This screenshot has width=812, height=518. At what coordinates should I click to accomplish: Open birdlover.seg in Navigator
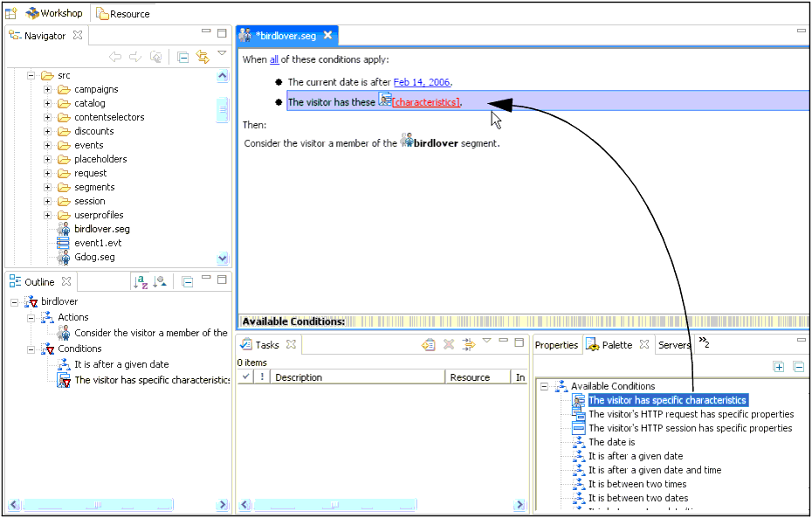[x=102, y=229]
